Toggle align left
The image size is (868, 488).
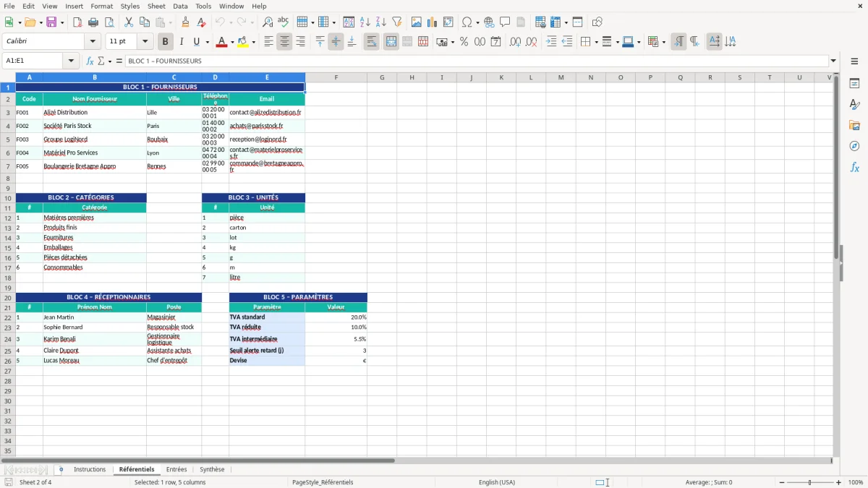(x=269, y=42)
